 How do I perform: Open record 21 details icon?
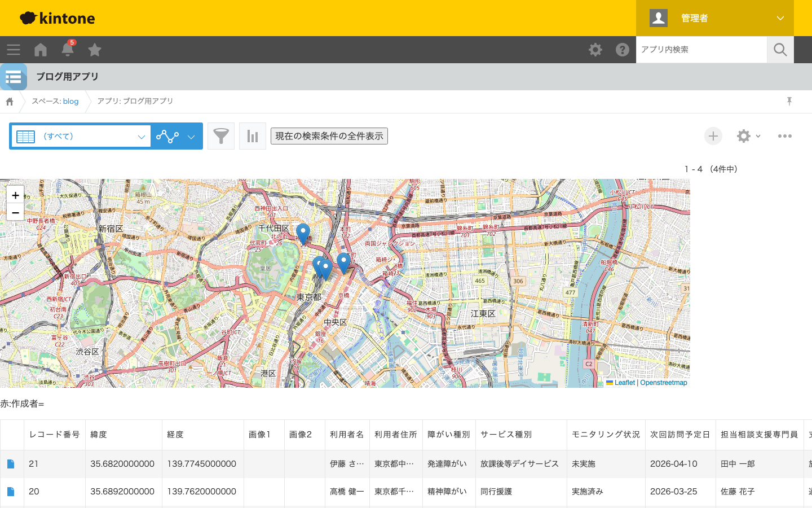pos(11,464)
